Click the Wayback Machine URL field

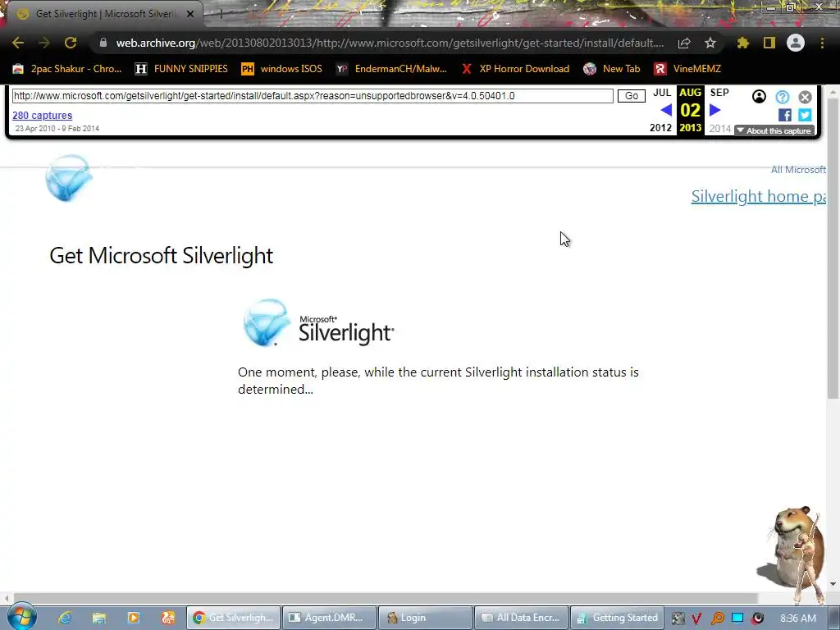(x=313, y=96)
